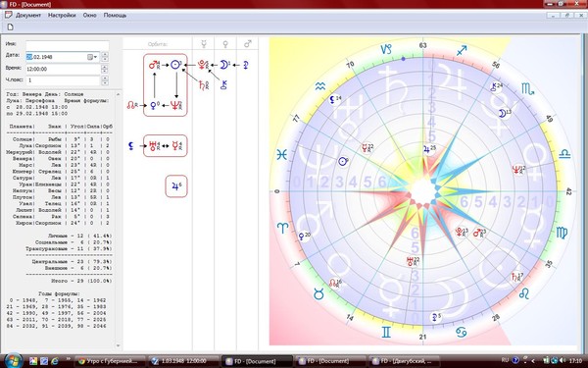Click the new document toolbar icon
The height and width of the screenshot is (368, 588).
point(10,26)
